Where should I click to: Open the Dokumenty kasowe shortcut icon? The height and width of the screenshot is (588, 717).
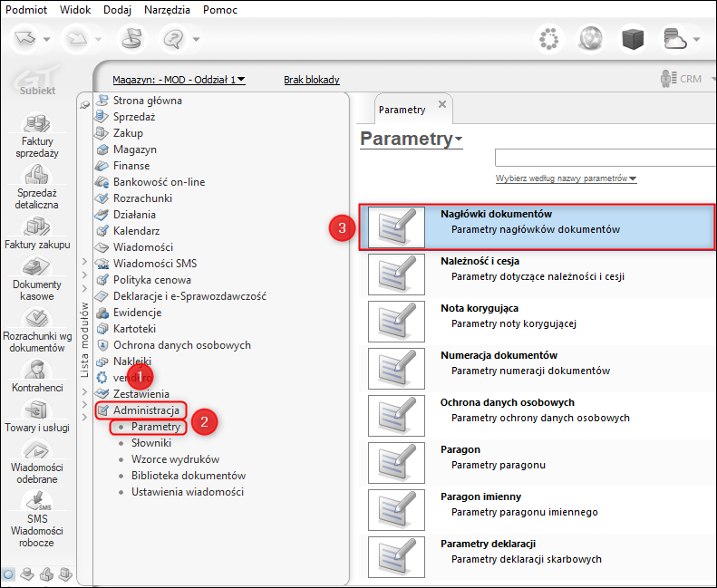pos(36,265)
